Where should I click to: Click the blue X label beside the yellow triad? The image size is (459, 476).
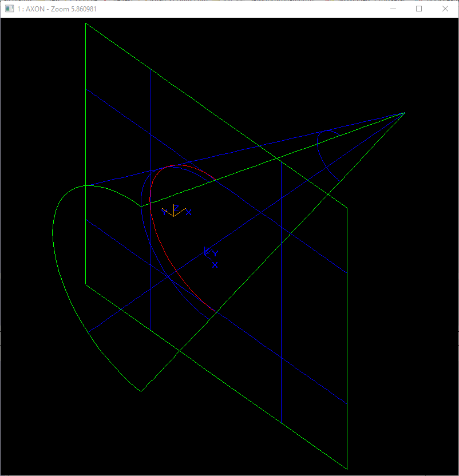point(189,212)
